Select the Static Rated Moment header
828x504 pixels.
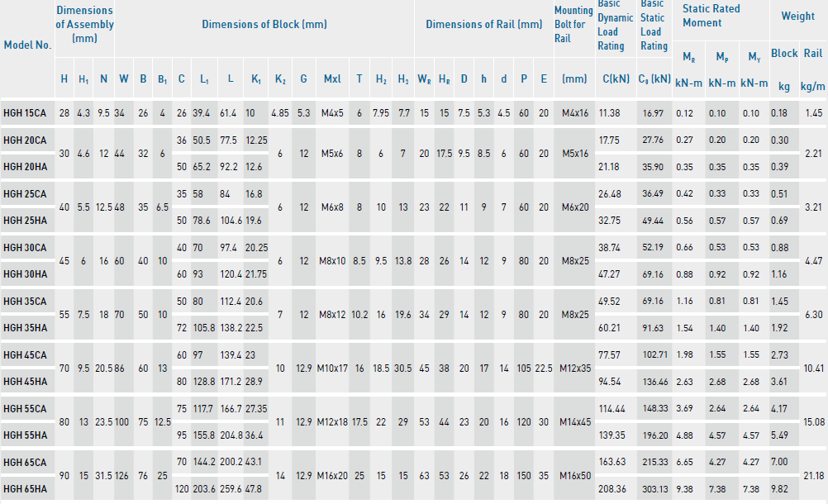711,16
